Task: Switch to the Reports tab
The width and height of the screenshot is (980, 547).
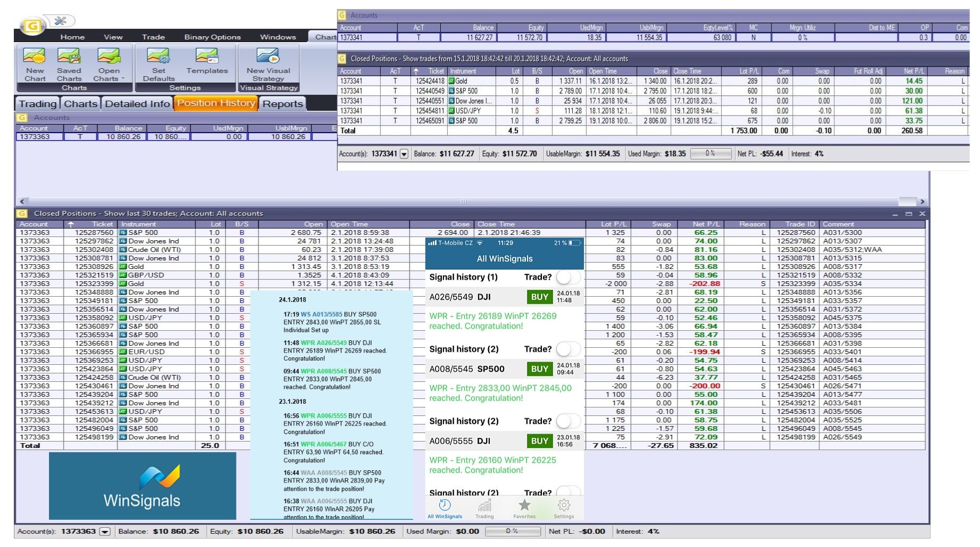Action: 283,104
